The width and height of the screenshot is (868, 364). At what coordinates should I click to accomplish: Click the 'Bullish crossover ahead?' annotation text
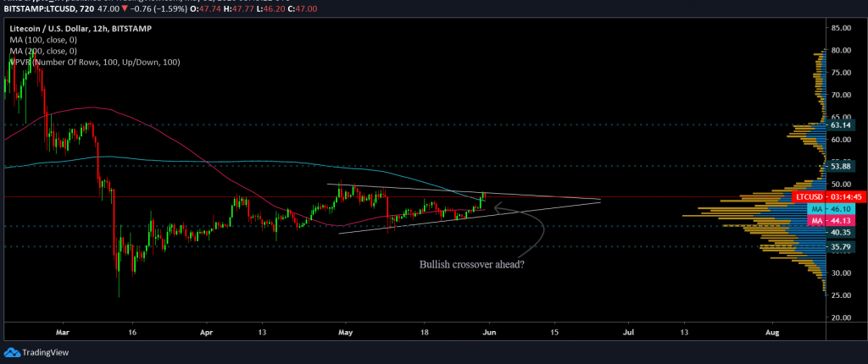(471, 264)
